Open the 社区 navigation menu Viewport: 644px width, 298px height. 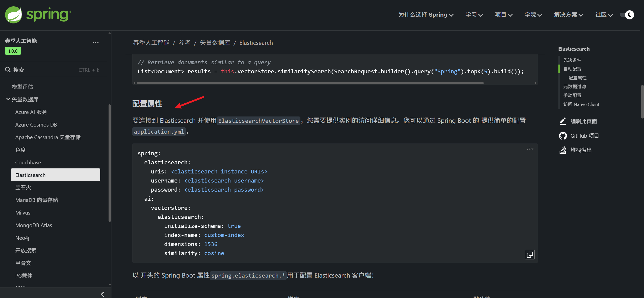[x=604, y=15]
